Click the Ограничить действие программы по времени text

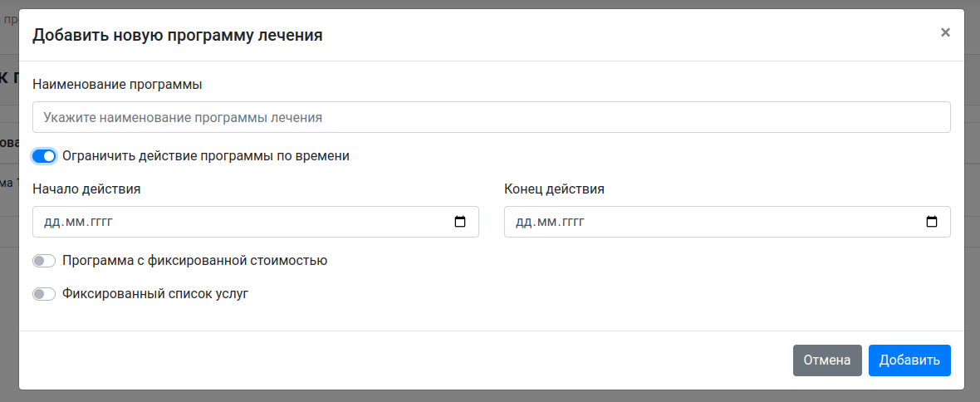tap(205, 156)
